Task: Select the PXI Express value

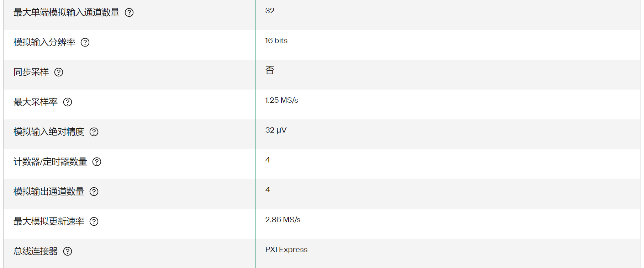Action: point(286,250)
